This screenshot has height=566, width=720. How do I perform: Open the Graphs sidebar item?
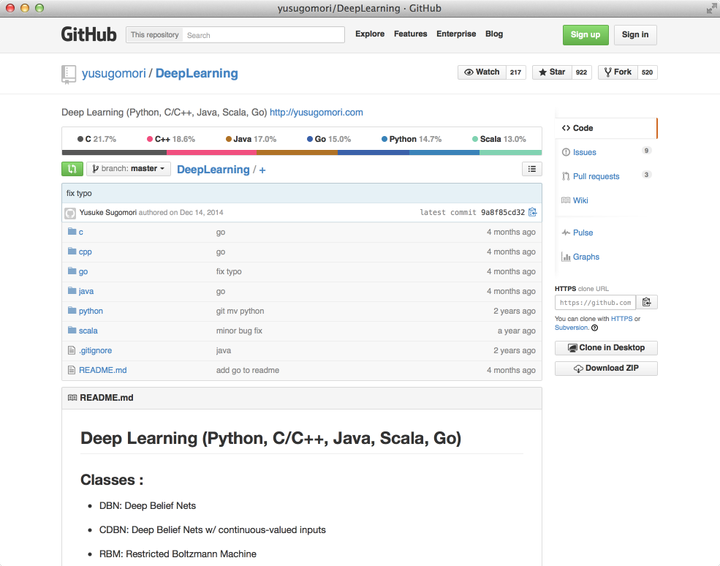point(586,257)
